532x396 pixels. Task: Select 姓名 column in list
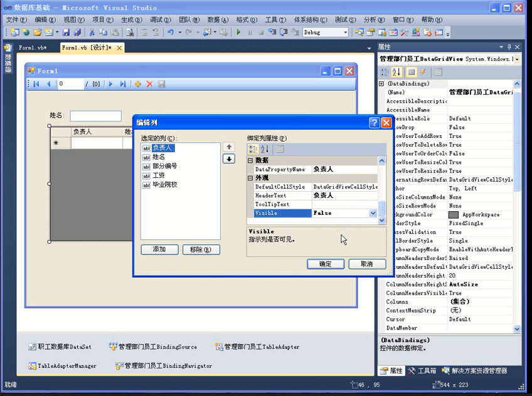[x=159, y=157]
